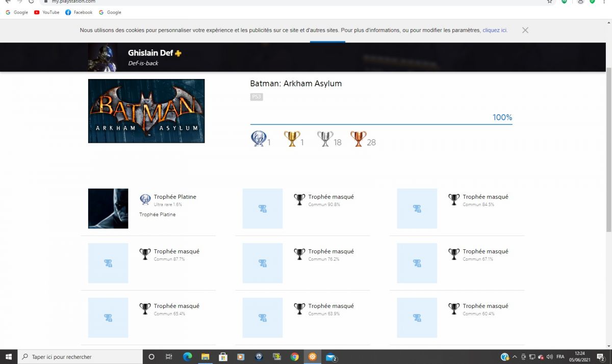The height and width of the screenshot is (364, 612).
Task: Open Task View on the taskbar
Action: click(169, 357)
